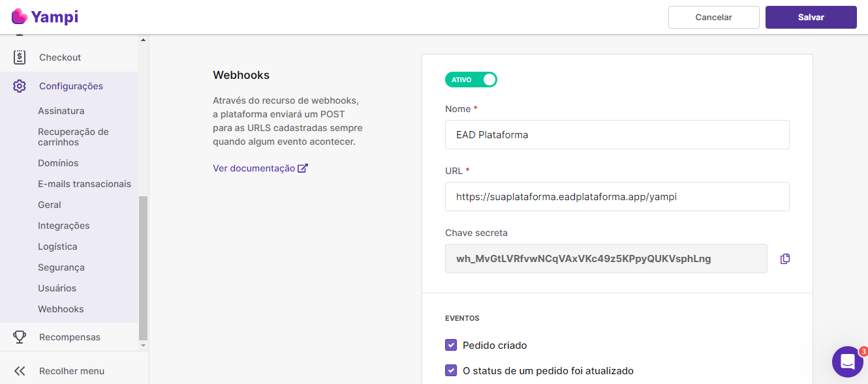Viewport: 868px width, 384px height.
Task: Select Domínios menu item
Action: point(58,163)
